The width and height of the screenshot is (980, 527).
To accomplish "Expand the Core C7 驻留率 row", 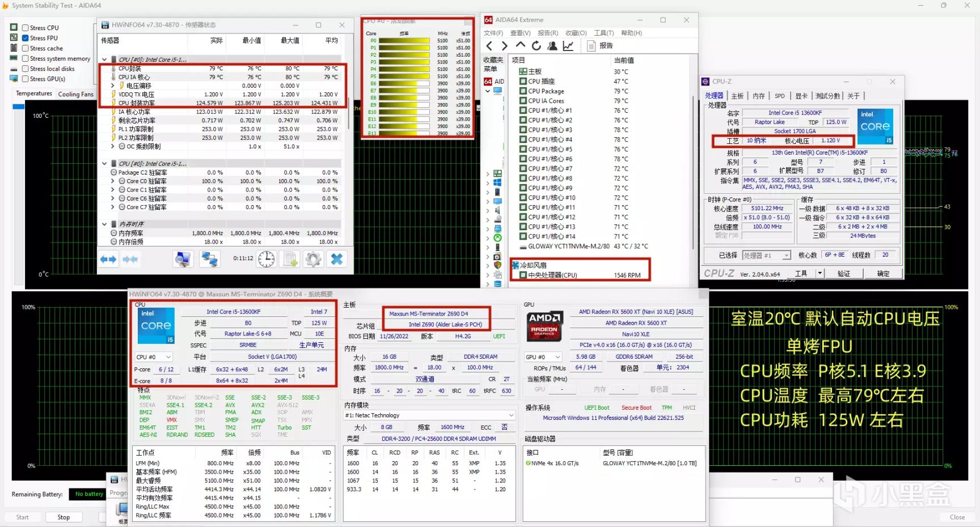I will pyautogui.click(x=113, y=207).
